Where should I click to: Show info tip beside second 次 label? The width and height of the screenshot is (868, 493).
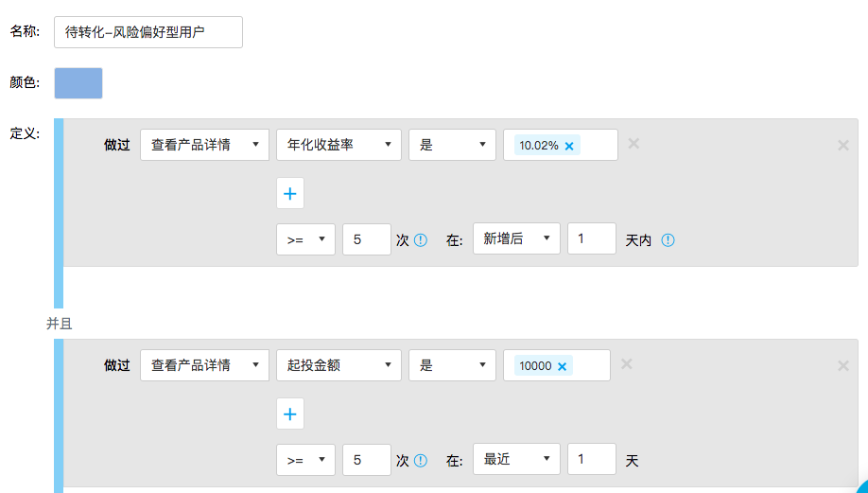click(421, 461)
